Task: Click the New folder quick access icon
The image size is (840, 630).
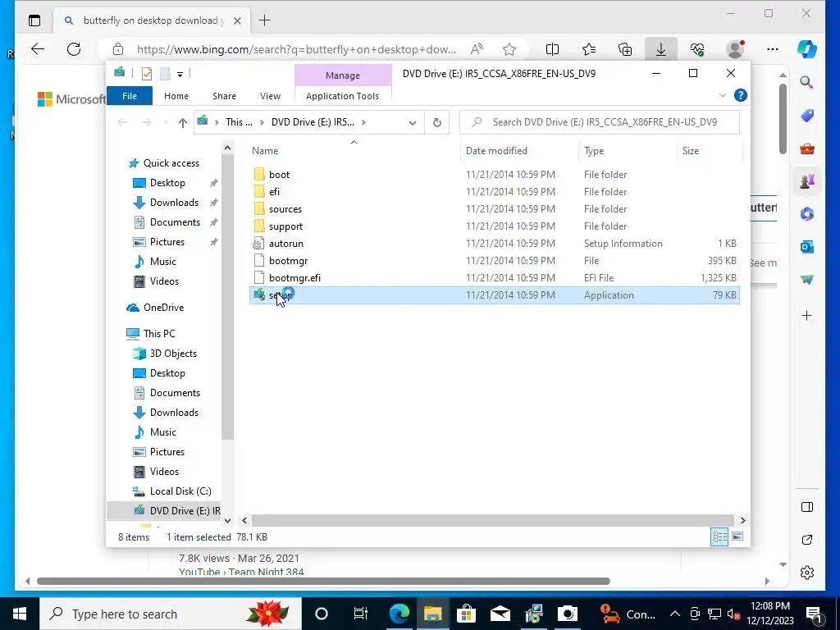Action: 165,74
